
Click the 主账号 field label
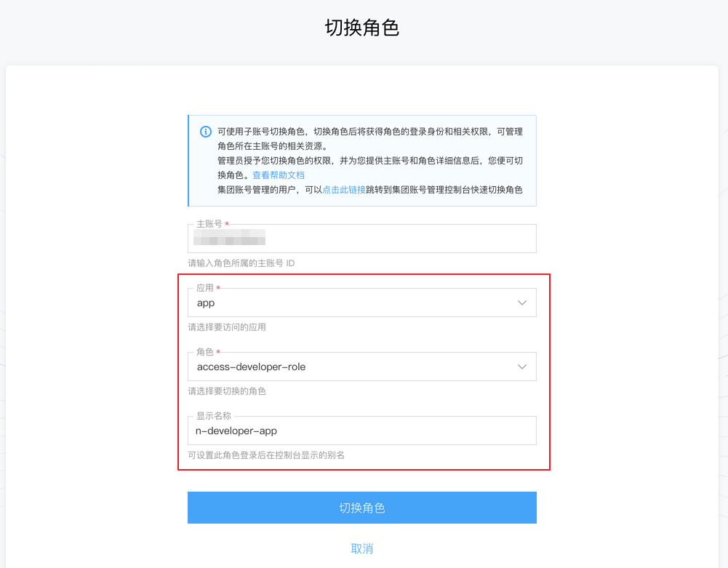tap(209, 224)
